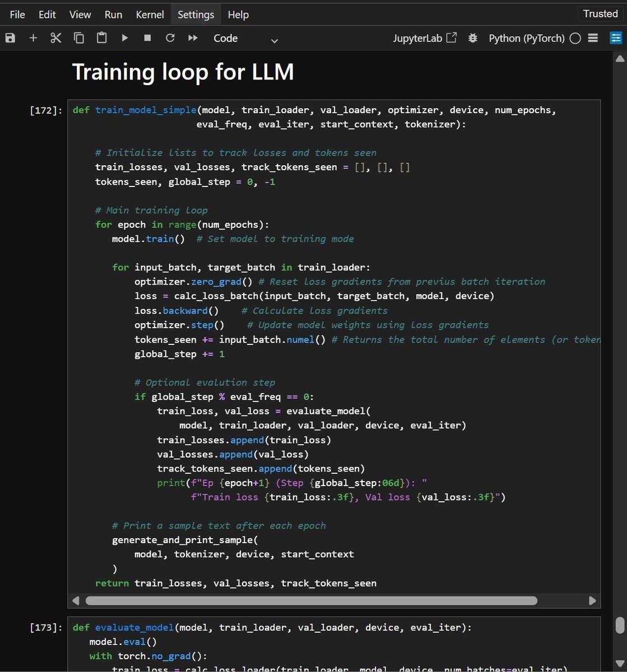Viewport: 627px width, 672px height.
Task: Copy the selected cell using the copy icon
Action: coord(79,38)
